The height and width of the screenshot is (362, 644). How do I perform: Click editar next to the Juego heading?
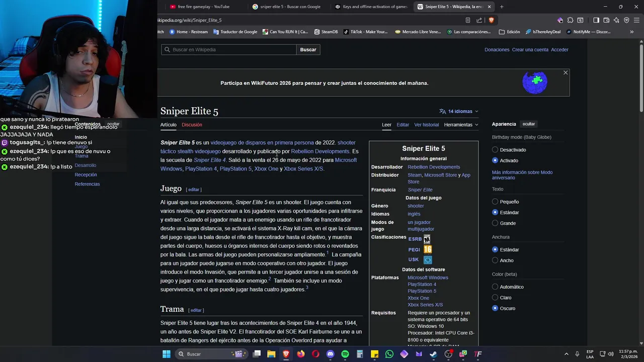(x=194, y=190)
